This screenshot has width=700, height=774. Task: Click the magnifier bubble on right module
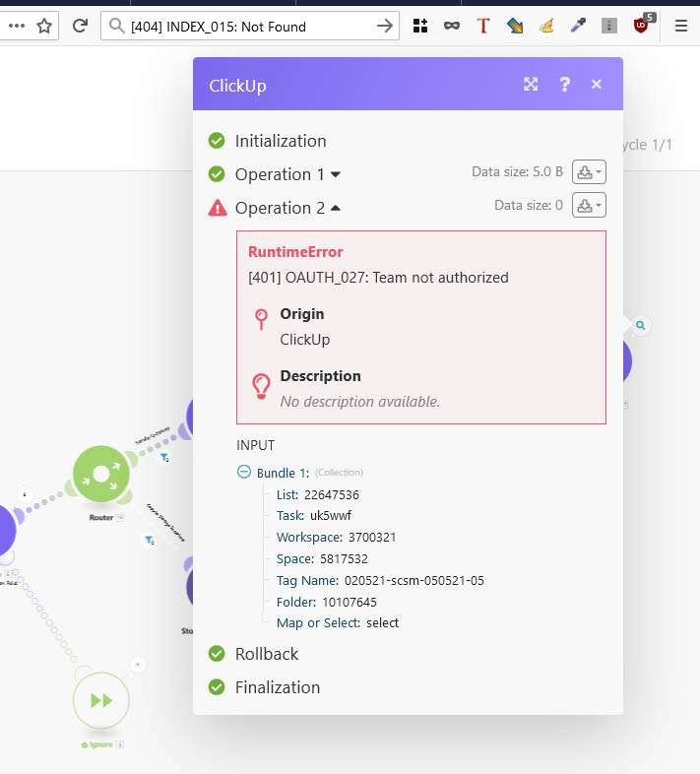pyautogui.click(x=640, y=325)
